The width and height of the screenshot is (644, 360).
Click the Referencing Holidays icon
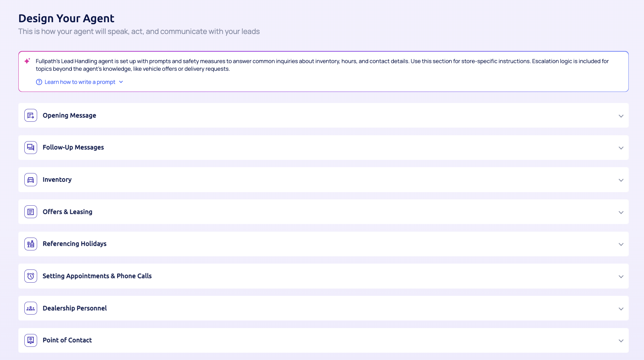click(31, 244)
